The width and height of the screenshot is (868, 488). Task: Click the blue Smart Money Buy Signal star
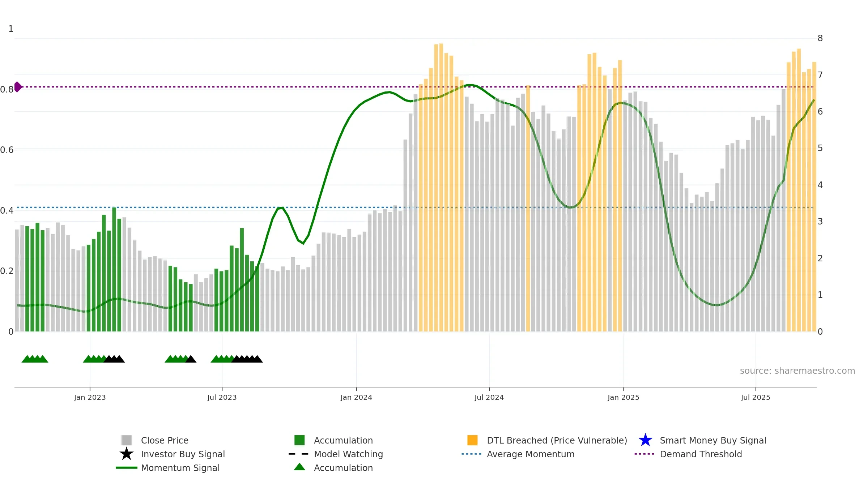645,440
